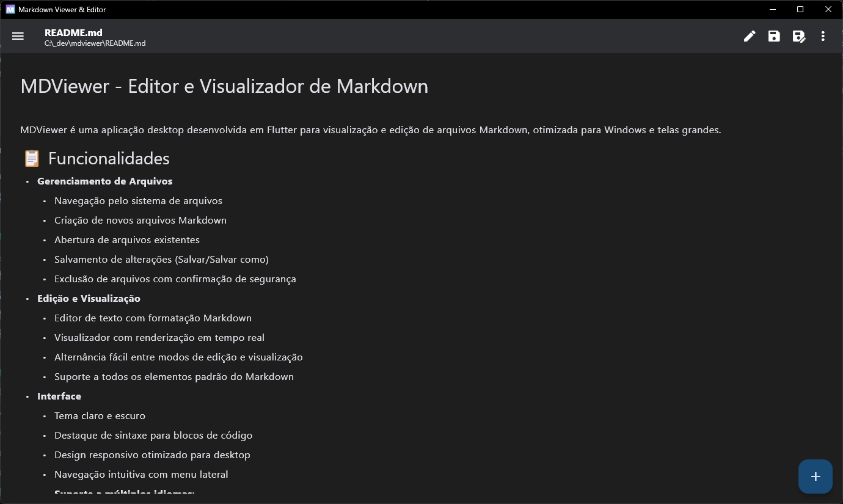Click the file path C:\_dev\mdviewer\README.md
The height and width of the screenshot is (504, 843).
[95, 43]
